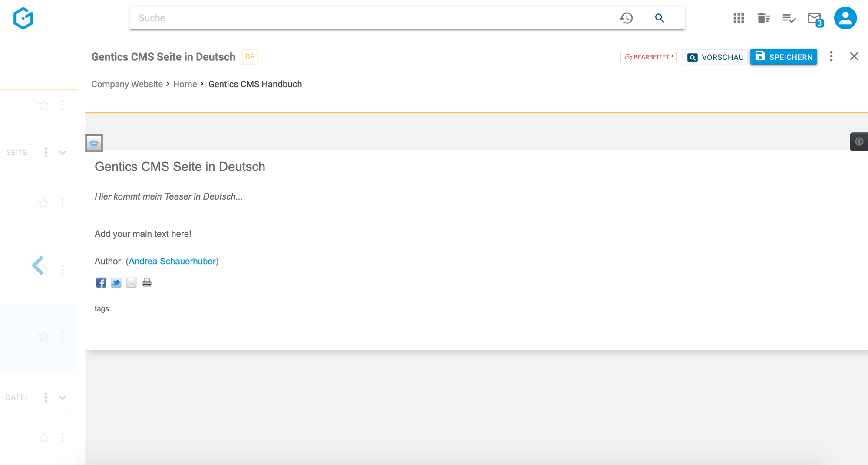Open the publish queue checklist icon
The width and height of the screenshot is (868, 465).
(789, 18)
